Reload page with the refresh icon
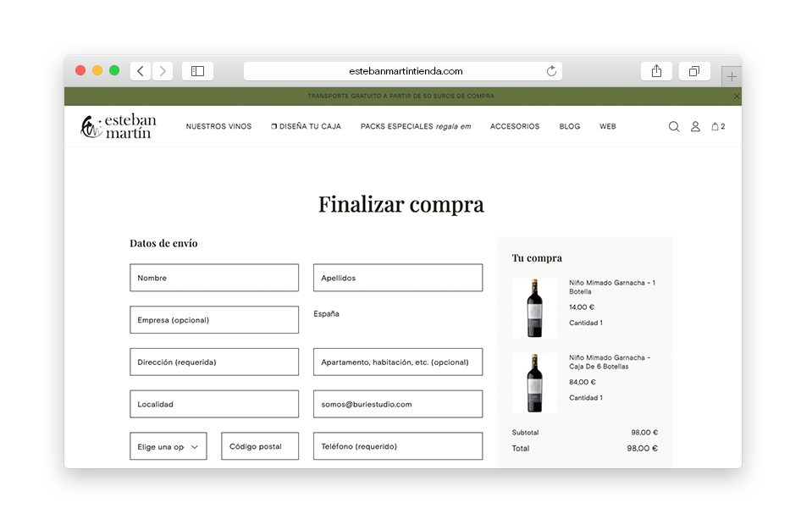The height and width of the screenshot is (514, 812). pos(551,71)
